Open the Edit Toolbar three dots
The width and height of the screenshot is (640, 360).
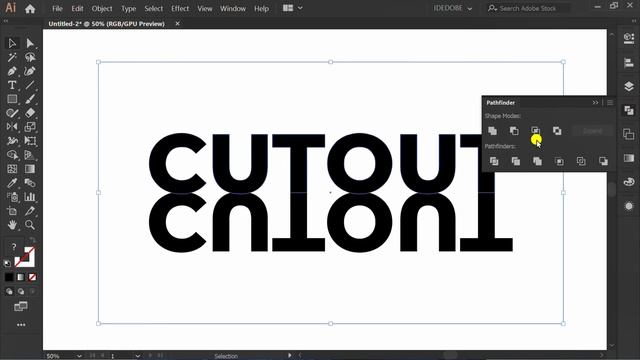click(x=21, y=325)
